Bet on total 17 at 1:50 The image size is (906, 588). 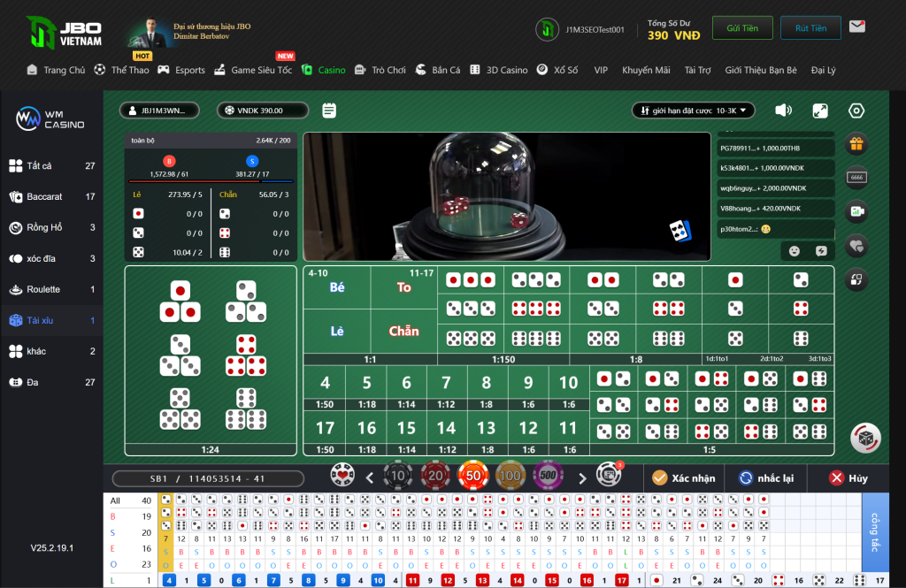[325, 432]
